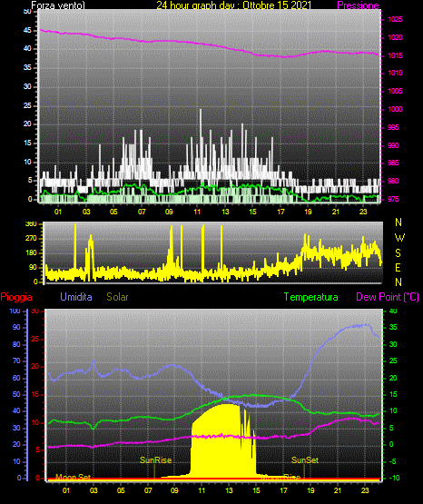This screenshot has height=504, width=423.
Task: Click the Moon Set marker label
Action: pyautogui.click(x=73, y=478)
